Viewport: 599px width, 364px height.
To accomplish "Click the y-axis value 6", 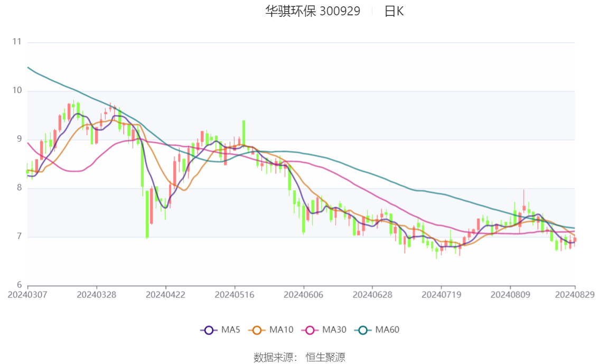I will (19, 285).
